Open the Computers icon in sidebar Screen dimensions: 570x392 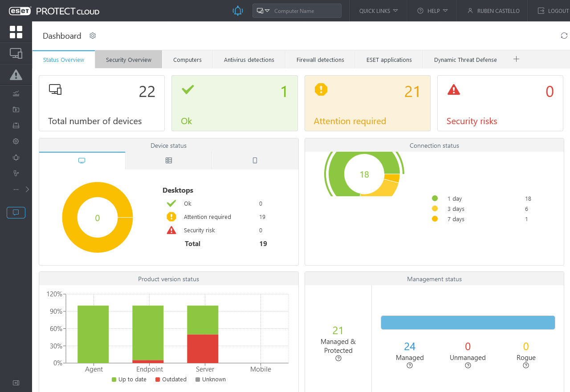(16, 54)
